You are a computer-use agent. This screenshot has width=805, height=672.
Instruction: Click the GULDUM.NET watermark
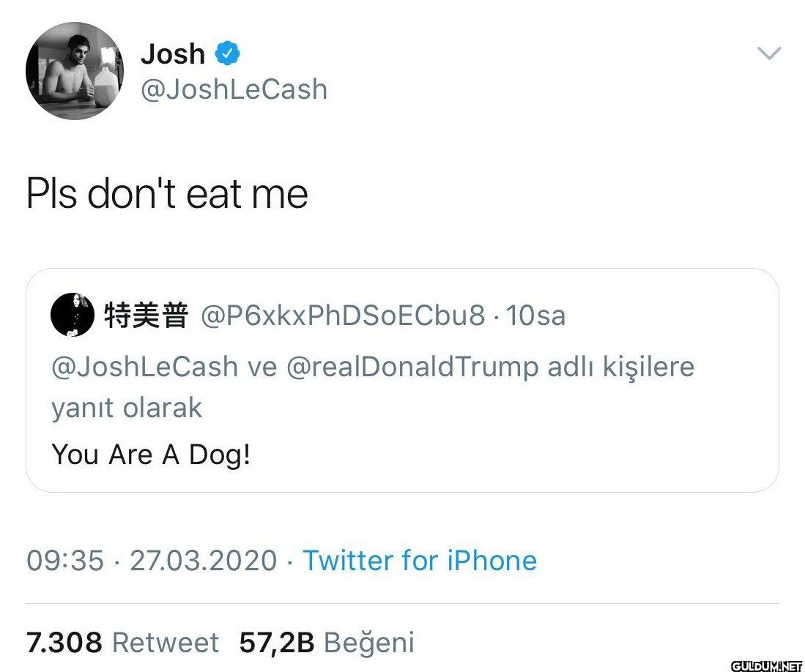point(767,666)
